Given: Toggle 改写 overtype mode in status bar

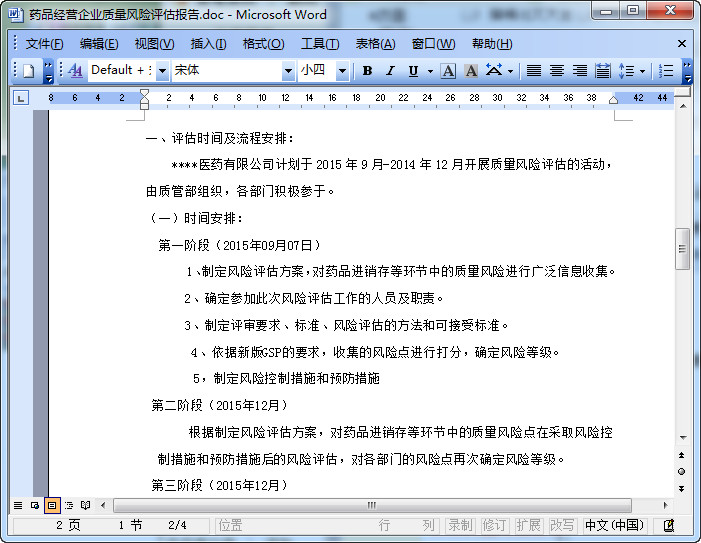Looking at the screenshot, I should coord(562,525).
